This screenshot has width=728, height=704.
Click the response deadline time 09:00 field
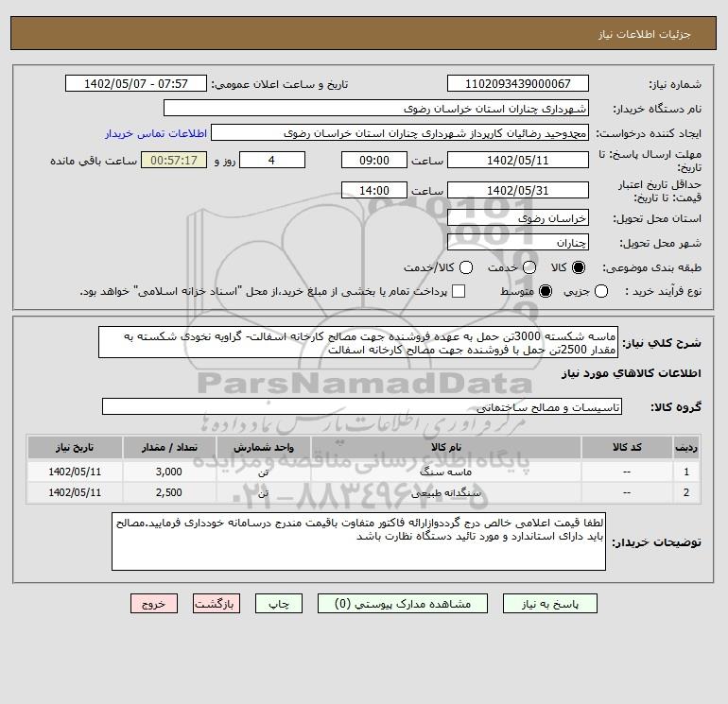point(374,160)
